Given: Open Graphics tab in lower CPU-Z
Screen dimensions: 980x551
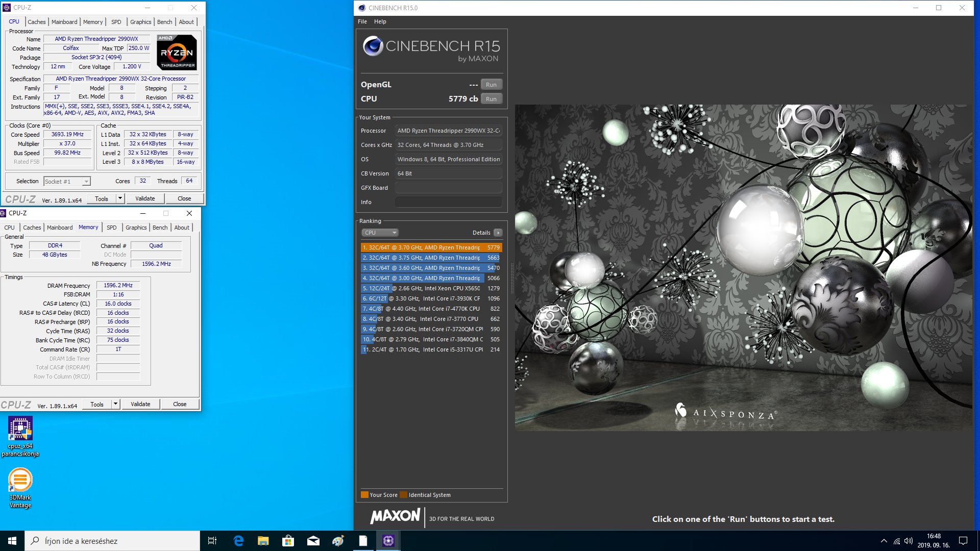Looking at the screenshot, I should click(x=136, y=228).
